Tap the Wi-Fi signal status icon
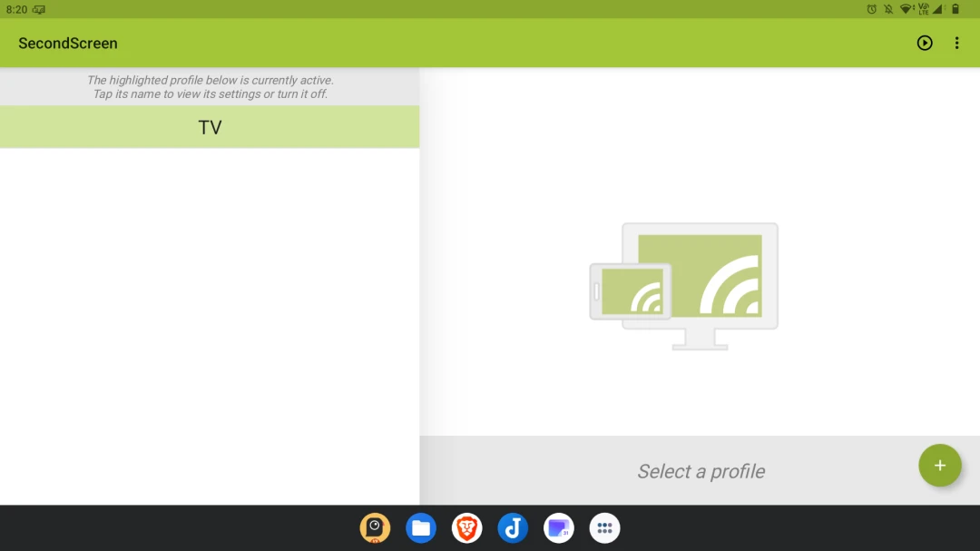The height and width of the screenshot is (551, 980). pyautogui.click(x=906, y=9)
